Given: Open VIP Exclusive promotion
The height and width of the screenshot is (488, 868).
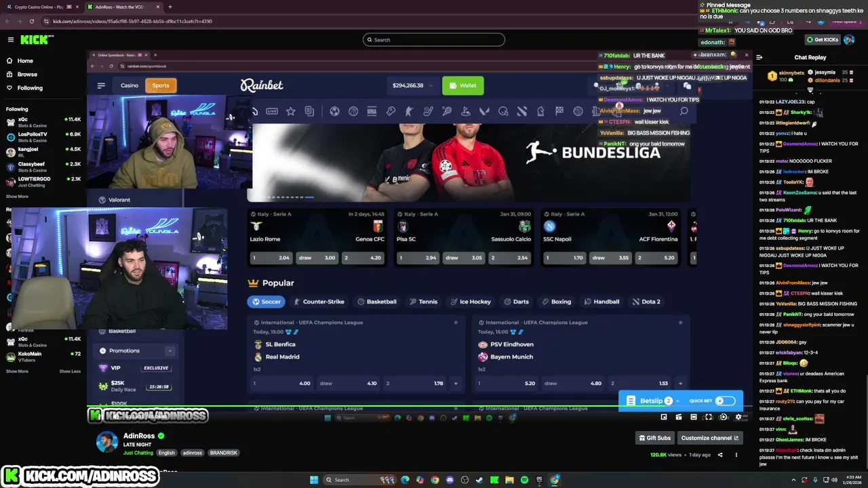Looking at the screenshot, I should click(134, 368).
